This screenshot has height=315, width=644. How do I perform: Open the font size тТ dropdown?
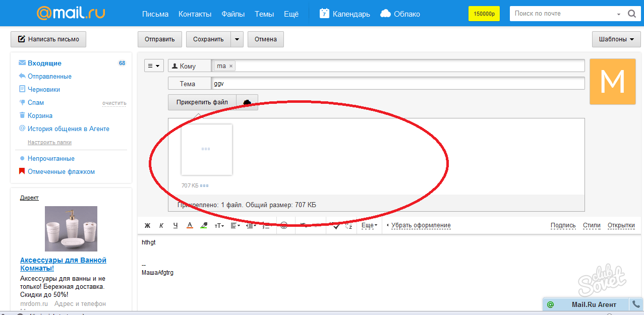[x=219, y=226]
